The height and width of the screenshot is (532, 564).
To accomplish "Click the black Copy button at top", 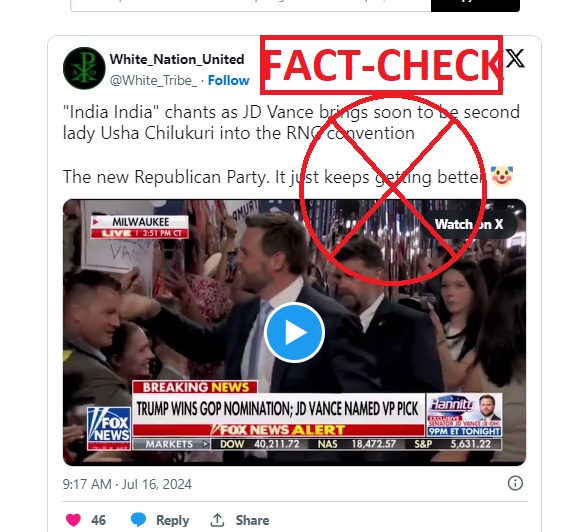I will pos(475,6).
